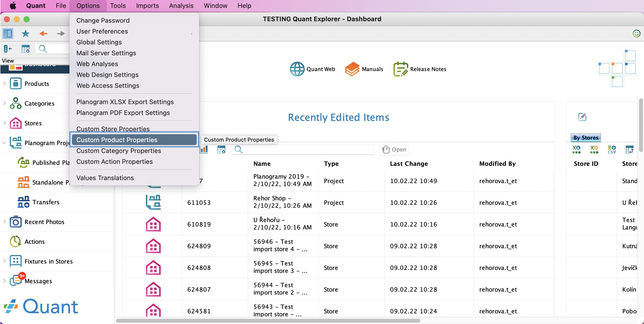The image size is (644, 324).
Task: Expand the Recent Photos tree node
Action: tap(4, 222)
